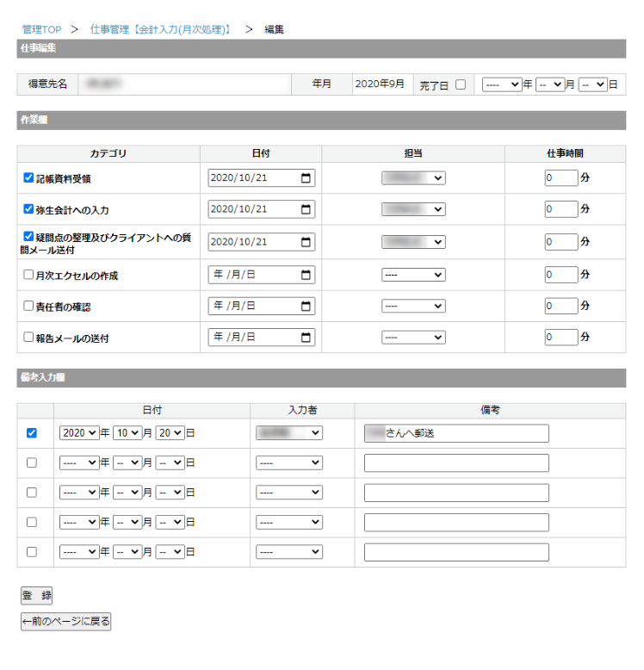
Task: Click date field for 記帳資料受領 showing 2020/10/21
Action: click(262, 178)
